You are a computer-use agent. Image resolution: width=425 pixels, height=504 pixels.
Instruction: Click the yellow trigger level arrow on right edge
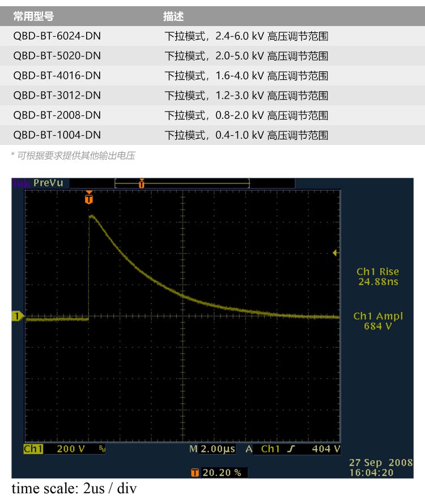click(x=335, y=253)
